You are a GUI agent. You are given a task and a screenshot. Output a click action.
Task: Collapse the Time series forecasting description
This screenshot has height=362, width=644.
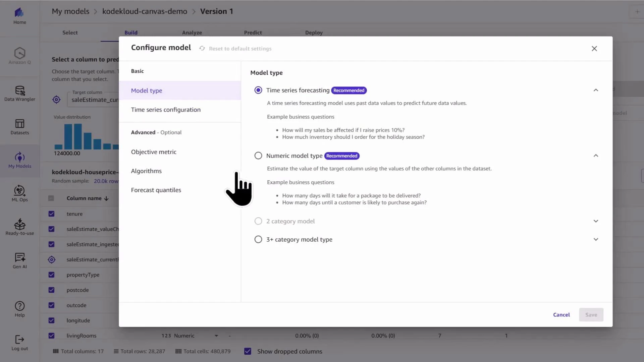click(596, 90)
